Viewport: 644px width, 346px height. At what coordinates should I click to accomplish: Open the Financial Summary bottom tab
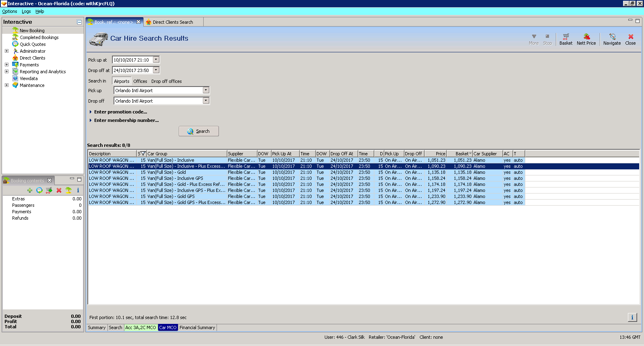tap(197, 327)
